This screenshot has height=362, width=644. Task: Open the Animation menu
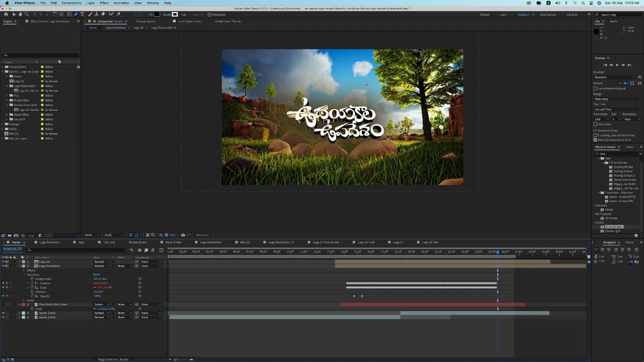pos(122,3)
